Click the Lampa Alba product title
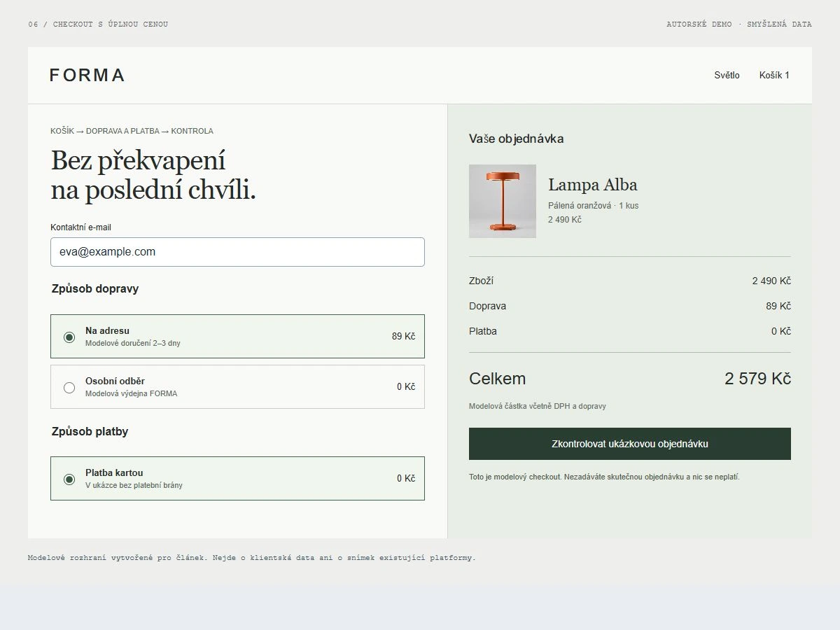Screen dimensions: 840x630 tap(593, 185)
